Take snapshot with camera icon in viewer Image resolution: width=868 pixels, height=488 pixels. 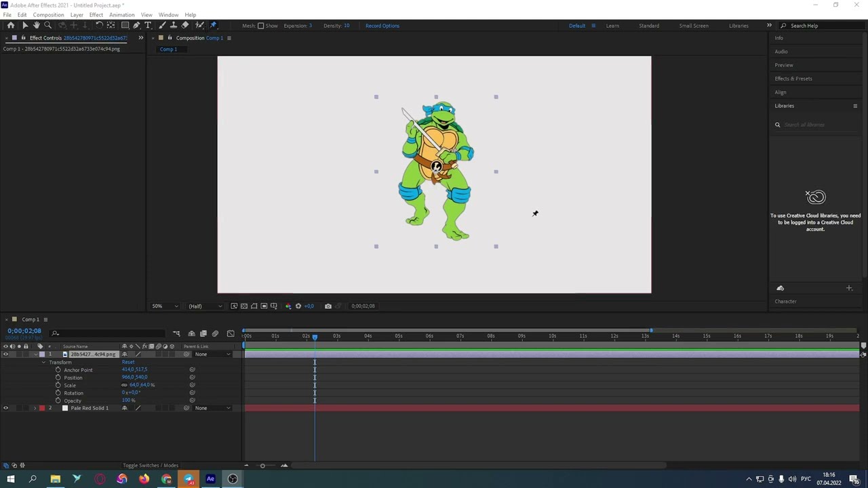click(x=328, y=306)
